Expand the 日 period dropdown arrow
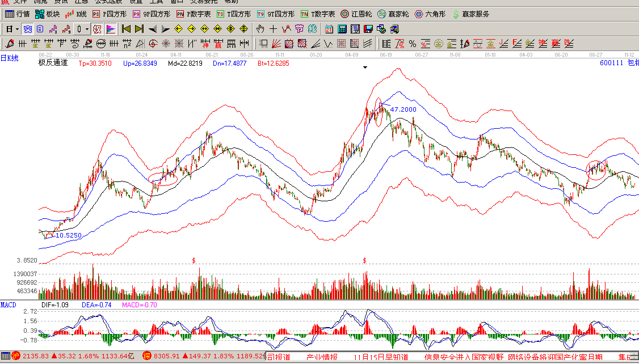Viewport: 639px width, 364px height. click(17, 29)
